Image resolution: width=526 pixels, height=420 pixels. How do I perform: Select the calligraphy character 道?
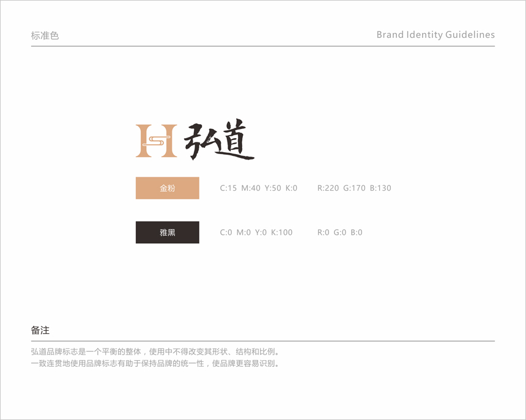click(235, 141)
